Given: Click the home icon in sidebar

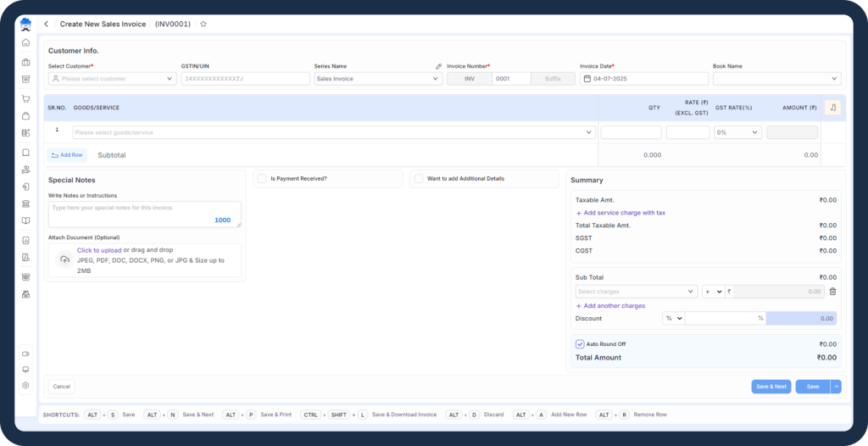Looking at the screenshot, I should coord(25,42).
